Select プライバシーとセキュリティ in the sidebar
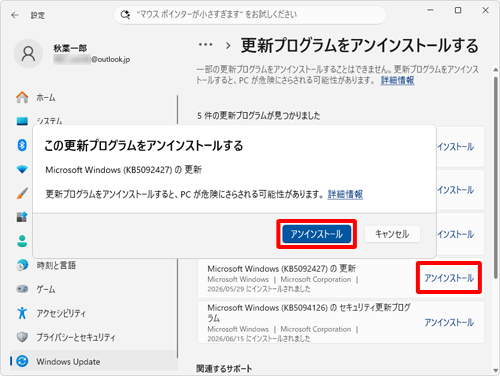The image size is (500, 376). tap(76, 337)
